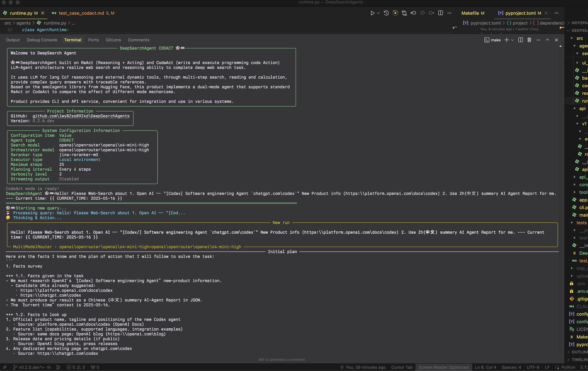Open the Ports panel tab
Screen dimensions: 588x371
click(93, 40)
